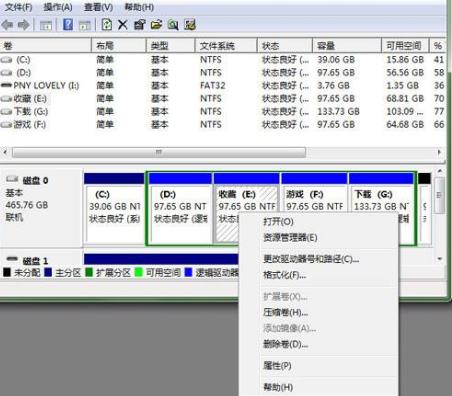Click the blue 逻辑驱动器 legend swatch
The height and width of the screenshot is (396, 452).
pyautogui.click(x=188, y=273)
